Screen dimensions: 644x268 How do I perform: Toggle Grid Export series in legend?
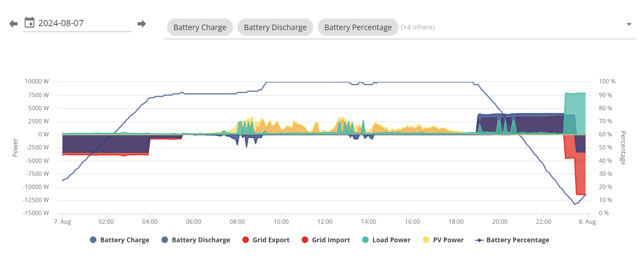(x=266, y=240)
